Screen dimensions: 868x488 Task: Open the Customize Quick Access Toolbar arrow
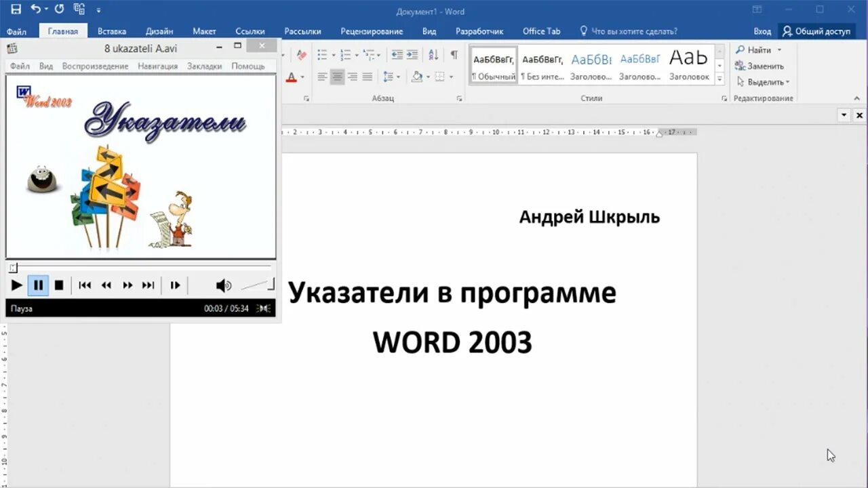click(98, 11)
